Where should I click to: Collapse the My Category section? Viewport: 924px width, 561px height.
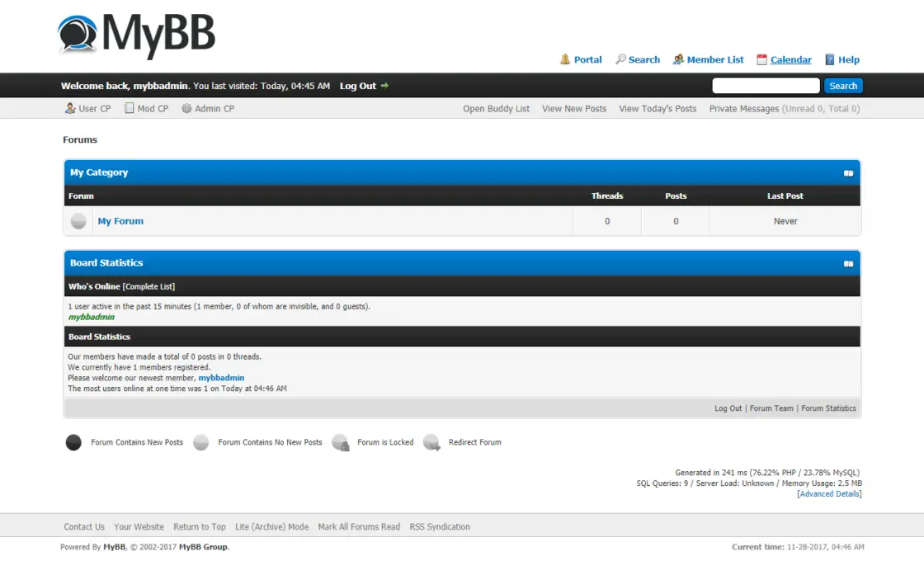pyautogui.click(x=848, y=173)
